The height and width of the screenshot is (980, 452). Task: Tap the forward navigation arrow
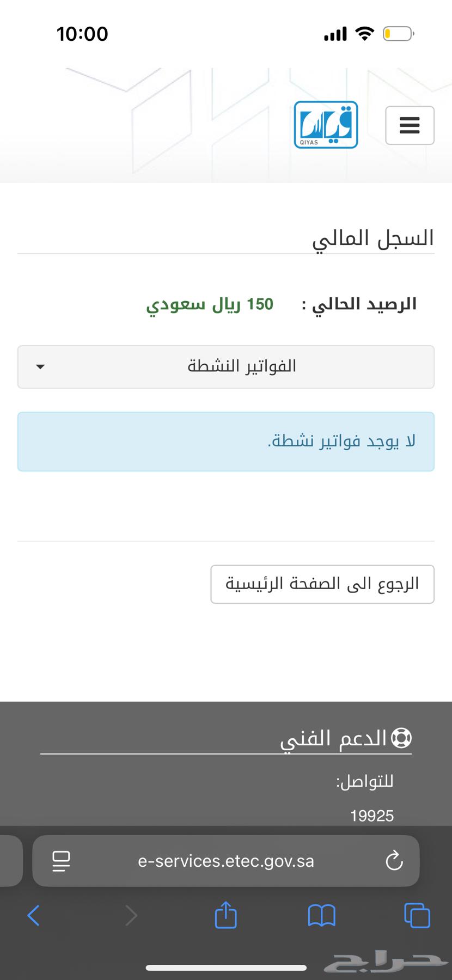(x=131, y=915)
